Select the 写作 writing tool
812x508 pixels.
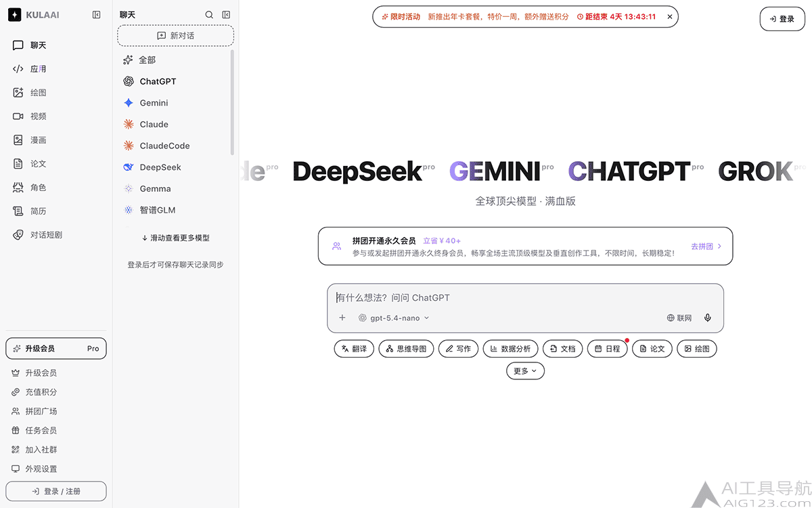coord(458,349)
